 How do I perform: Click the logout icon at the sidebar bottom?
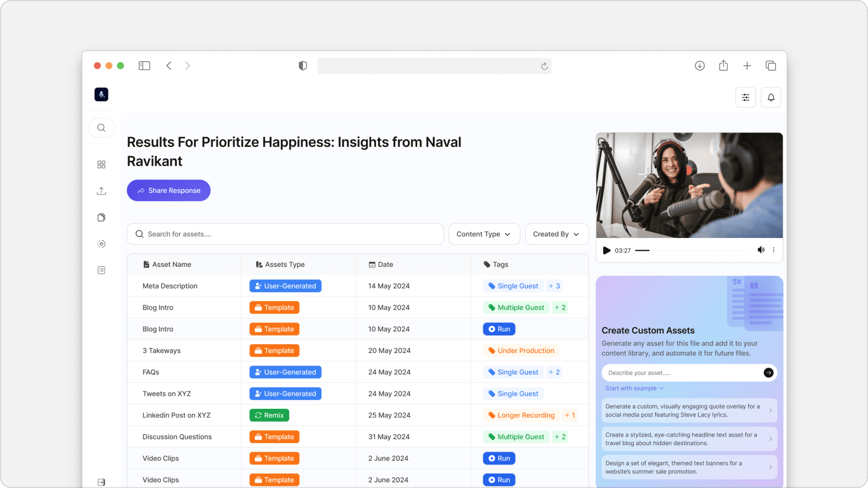pos(101,482)
